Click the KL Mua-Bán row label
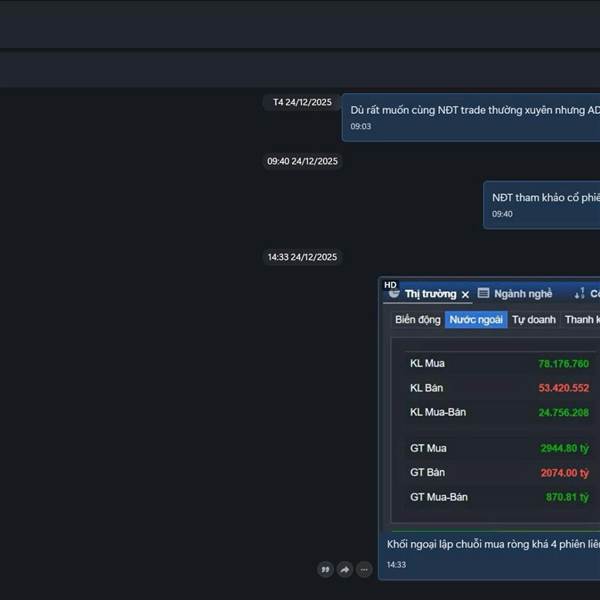The image size is (600, 600). point(438,412)
